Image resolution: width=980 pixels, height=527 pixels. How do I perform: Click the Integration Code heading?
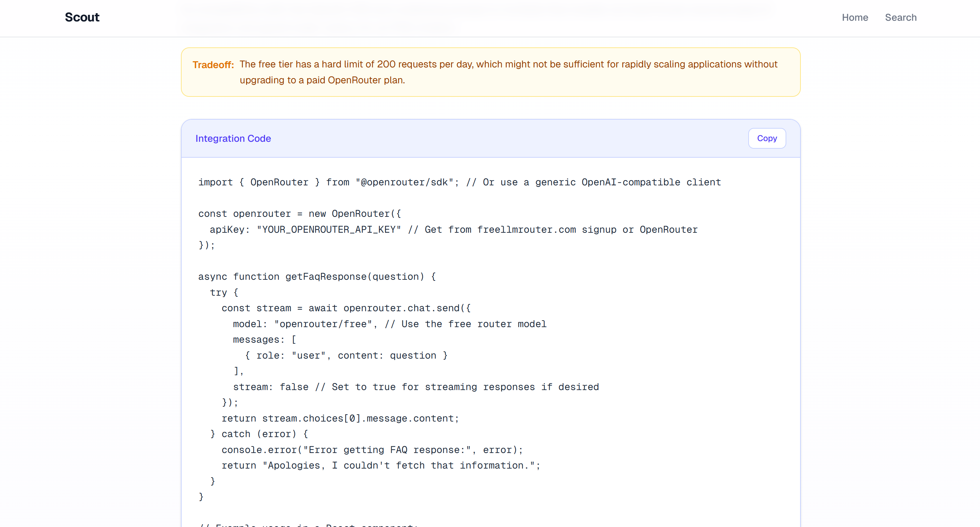tap(233, 138)
